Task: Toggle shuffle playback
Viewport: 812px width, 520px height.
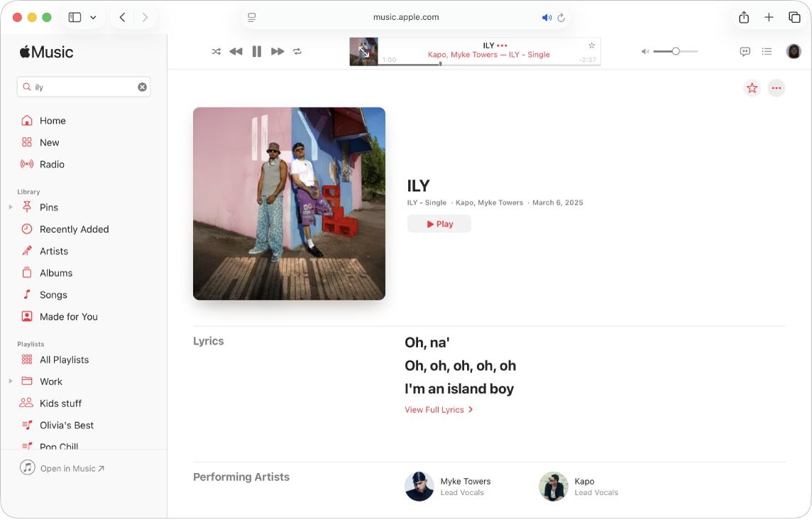Action: tap(216, 51)
